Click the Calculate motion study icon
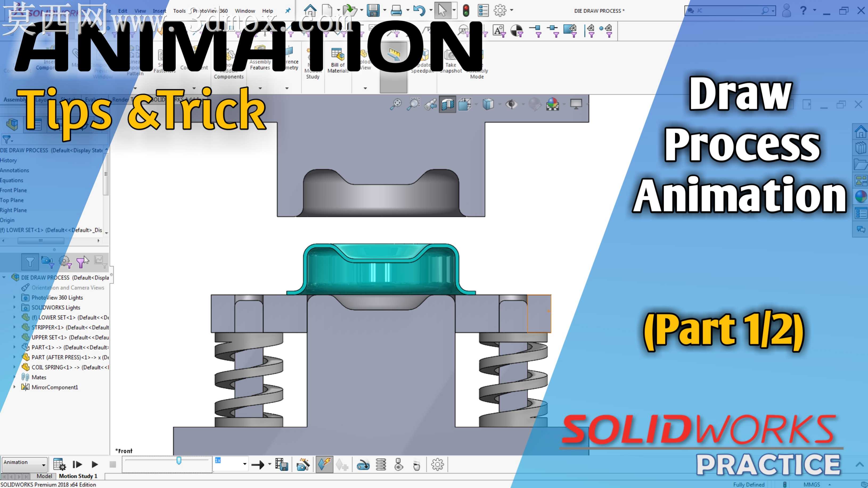The width and height of the screenshot is (868, 488). pyautogui.click(x=59, y=464)
